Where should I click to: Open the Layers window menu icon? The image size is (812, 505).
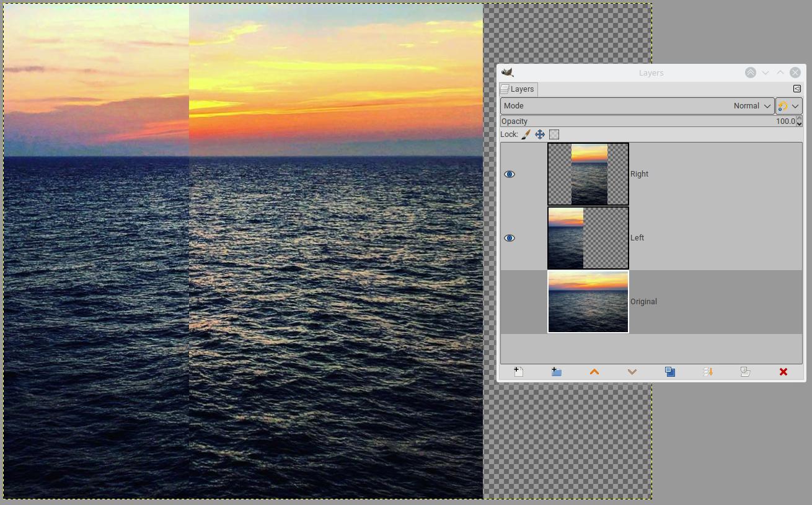[x=508, y=72]
